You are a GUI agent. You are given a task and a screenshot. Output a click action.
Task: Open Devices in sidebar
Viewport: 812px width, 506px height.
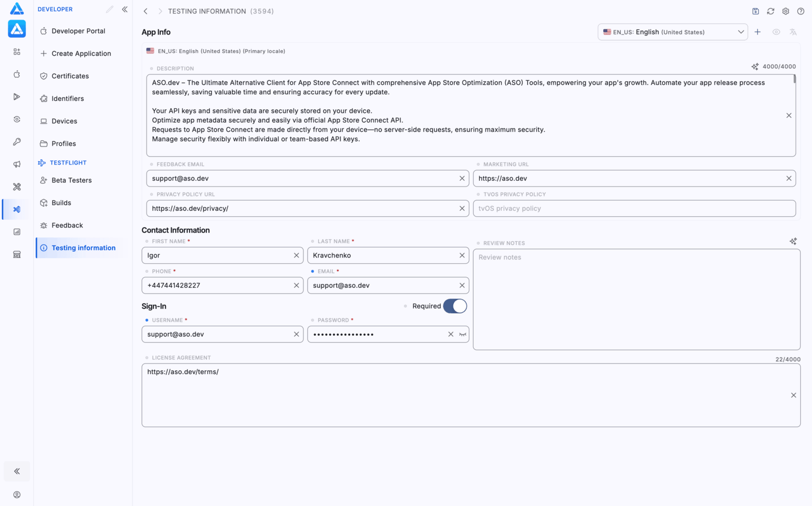click(82, 121)
